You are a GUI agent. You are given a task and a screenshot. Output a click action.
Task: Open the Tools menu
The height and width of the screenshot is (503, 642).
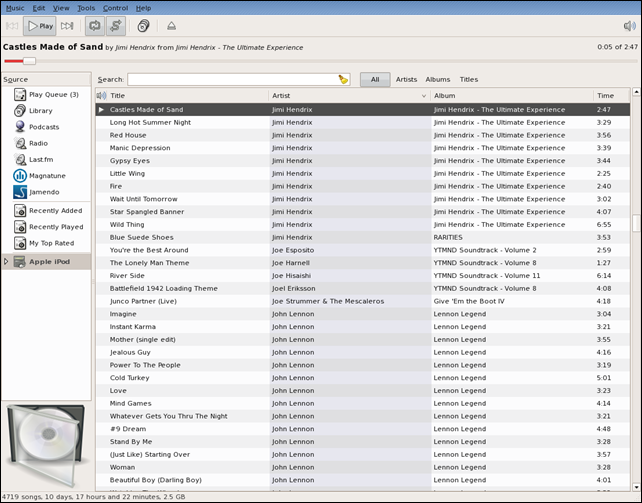coord(86,7)
